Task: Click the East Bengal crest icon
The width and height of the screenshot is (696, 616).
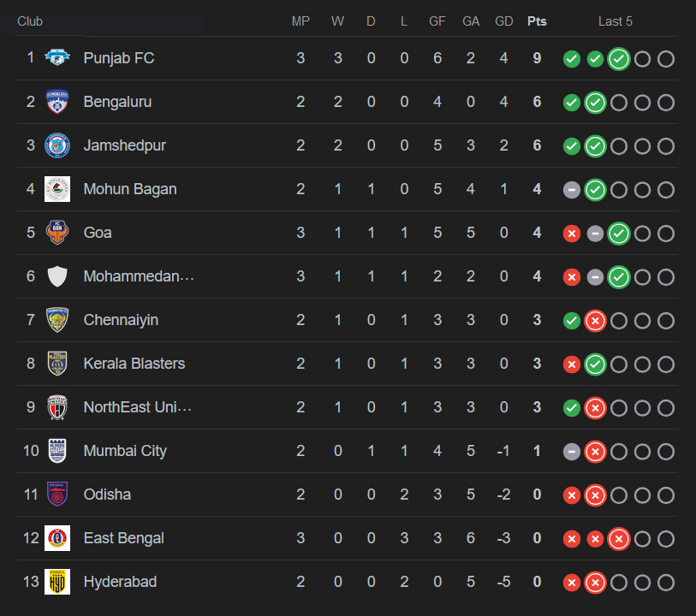Action: pyautogui.click(x=57, y=538)
